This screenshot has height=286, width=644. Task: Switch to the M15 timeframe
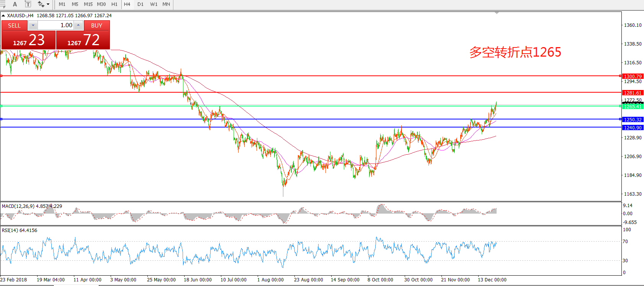point(88,4)
